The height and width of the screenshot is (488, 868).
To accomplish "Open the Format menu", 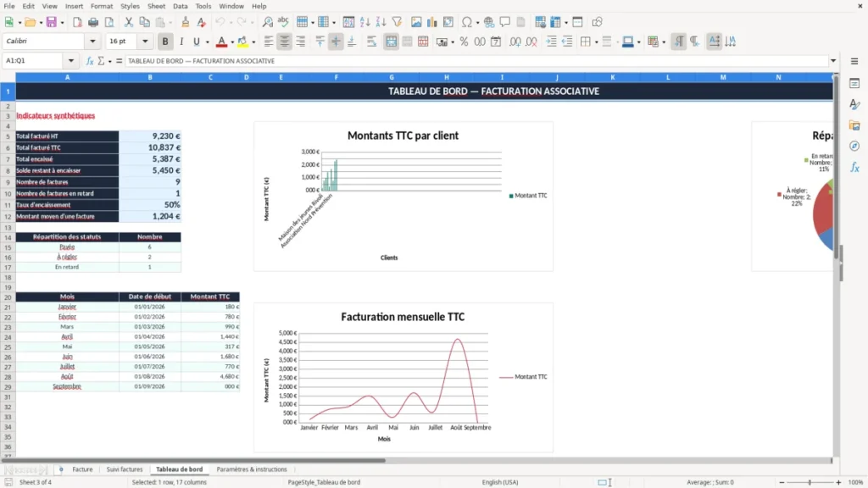I will coord(102,6).
